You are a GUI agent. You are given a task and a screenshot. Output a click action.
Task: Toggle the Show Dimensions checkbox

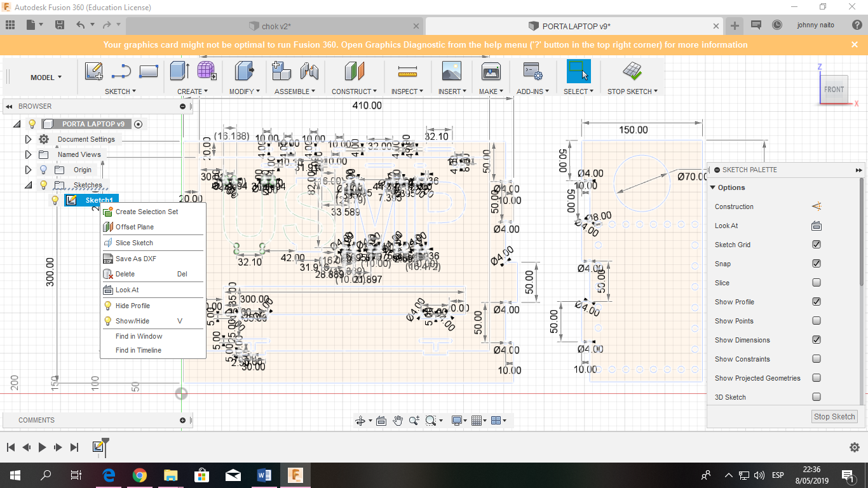(817, 340)
